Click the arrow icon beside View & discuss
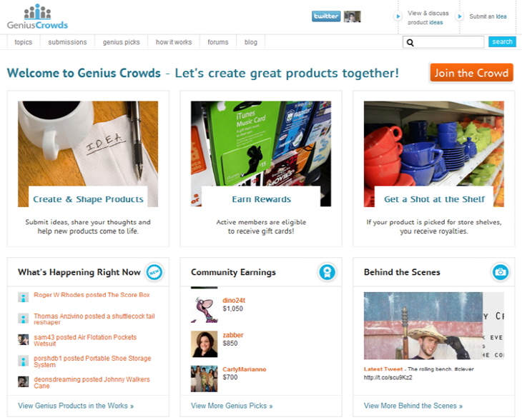Image resolution: width=522 pixels, height=420 pixels. coord(398,16)
